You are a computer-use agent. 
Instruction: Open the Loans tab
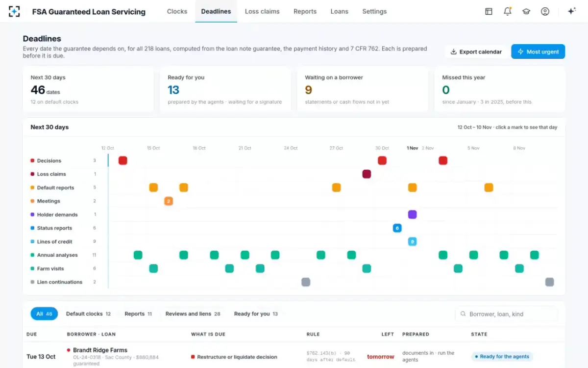(x=339, y=11)
